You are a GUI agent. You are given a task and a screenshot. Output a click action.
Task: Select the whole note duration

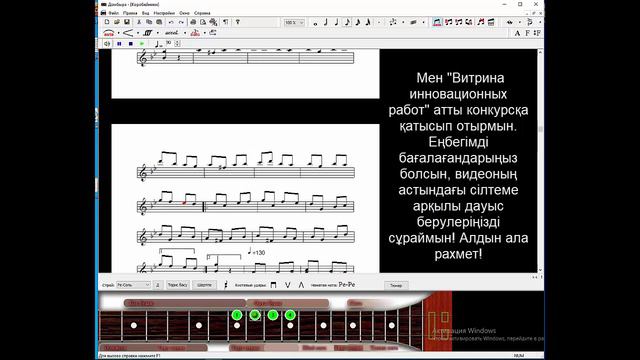coord(315,23)
